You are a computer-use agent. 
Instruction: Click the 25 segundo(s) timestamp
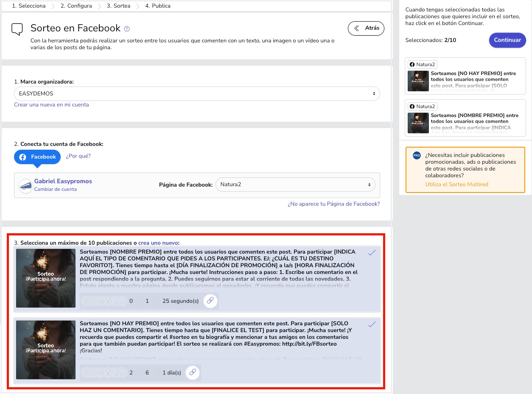181,301
